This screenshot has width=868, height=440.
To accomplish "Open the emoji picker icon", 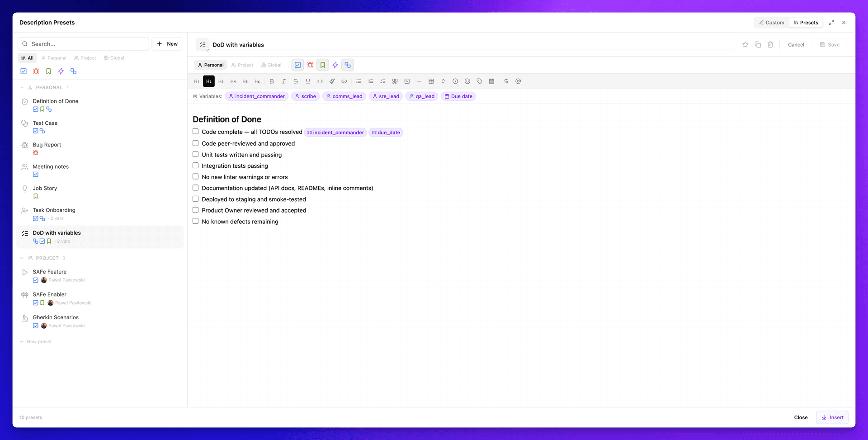I will [x=467, y=81].
